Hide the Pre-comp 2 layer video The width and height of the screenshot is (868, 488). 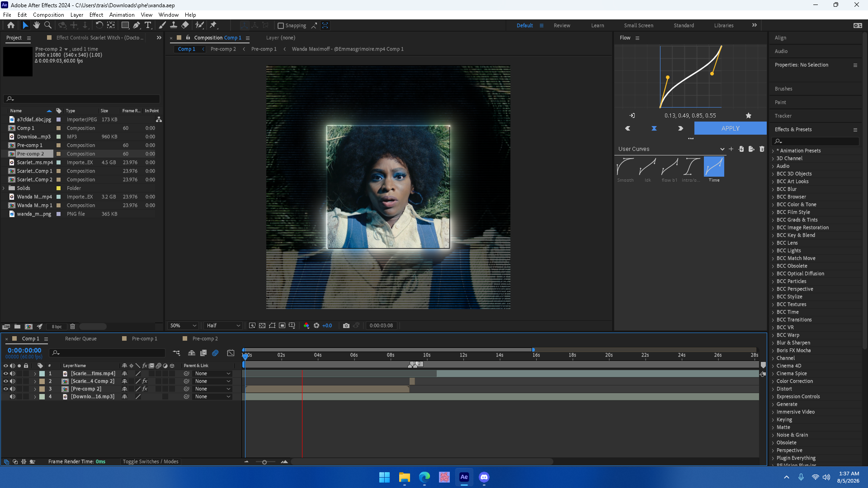pos(6,389)
